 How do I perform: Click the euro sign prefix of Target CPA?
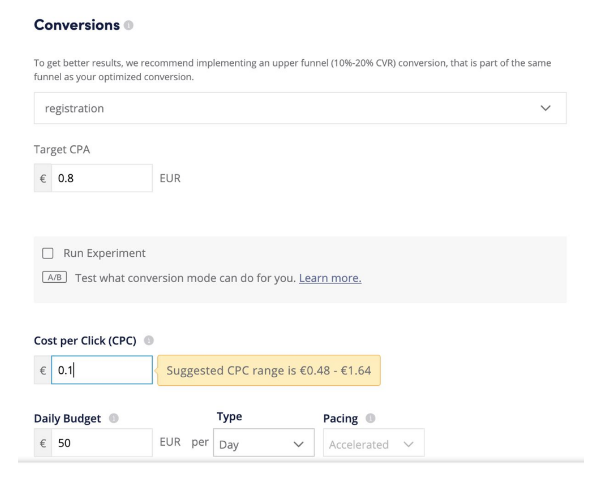click(x=43, y=178)
